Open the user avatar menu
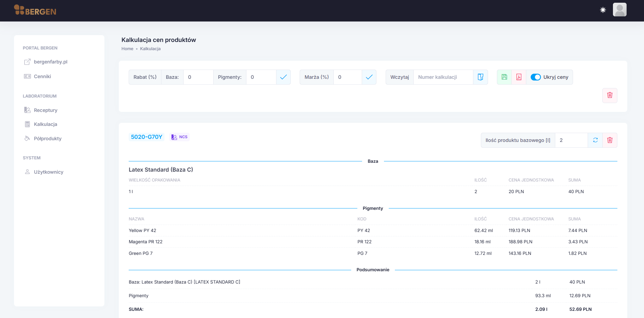 (619, 10)
